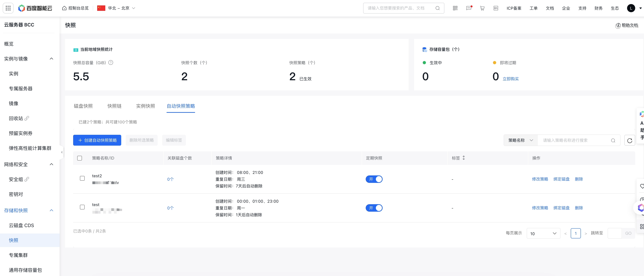
Task: Collapse 网络和安全 sidebar section
Action: tap(51, 164)
